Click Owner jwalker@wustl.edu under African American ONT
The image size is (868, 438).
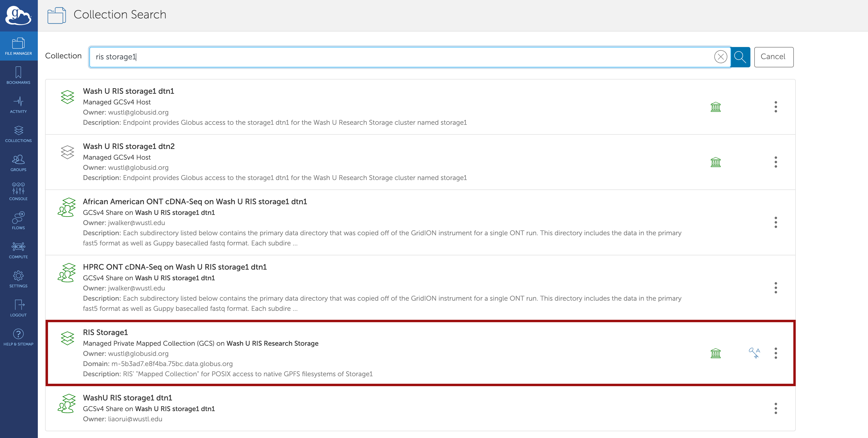124,223
